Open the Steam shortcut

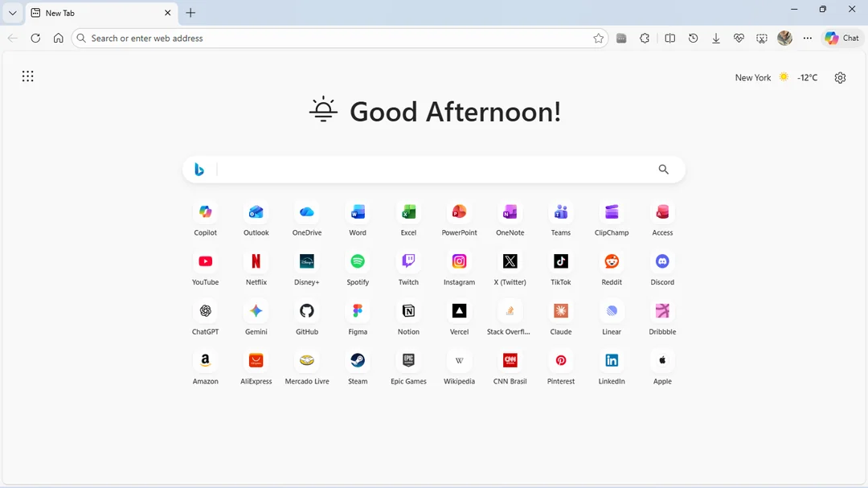(x=358, y=367)
